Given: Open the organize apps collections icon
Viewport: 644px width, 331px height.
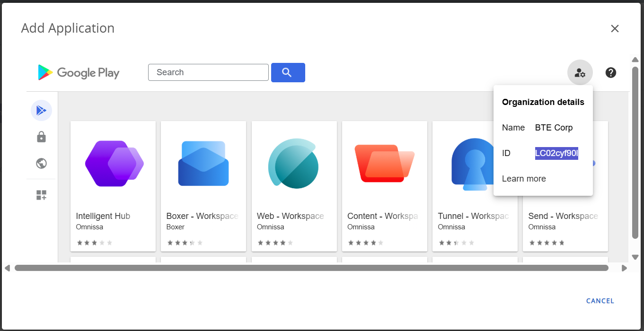Looking at the screenshot, I should [41, 195].
